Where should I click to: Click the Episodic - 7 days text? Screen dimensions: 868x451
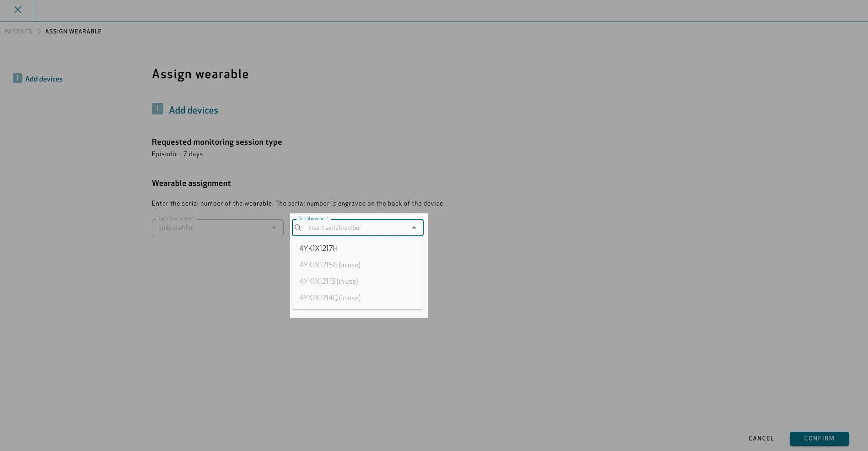click(x=177, y=154)
